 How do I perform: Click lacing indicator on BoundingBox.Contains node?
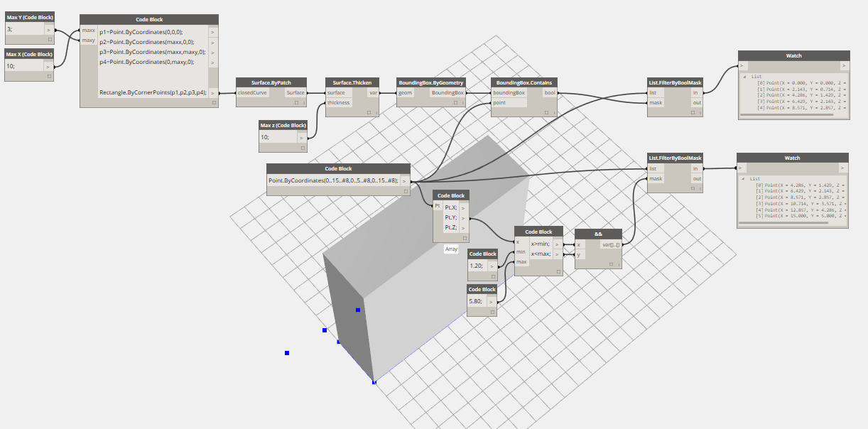[556, 112]
